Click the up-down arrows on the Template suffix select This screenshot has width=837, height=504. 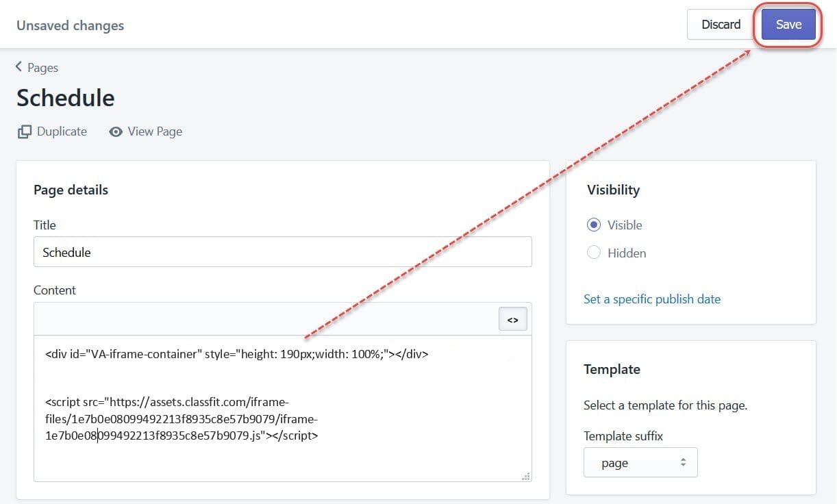point(683,463)
